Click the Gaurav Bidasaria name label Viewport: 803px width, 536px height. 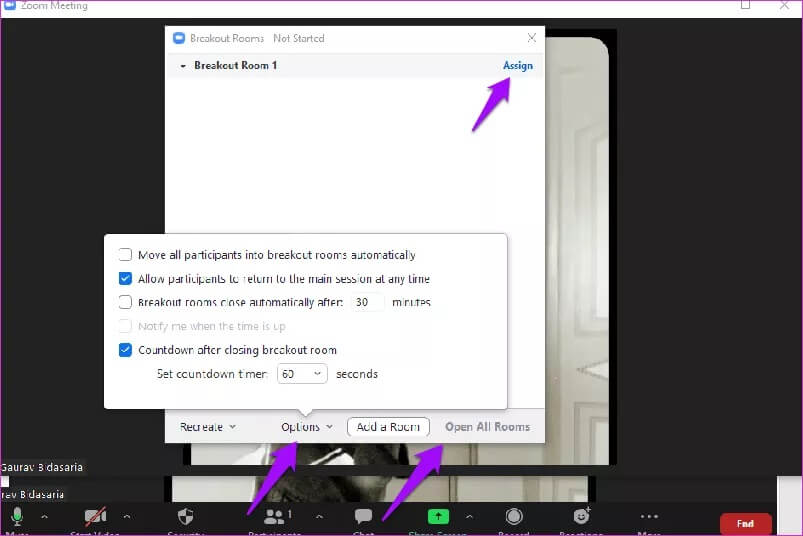tap(41, 467)
